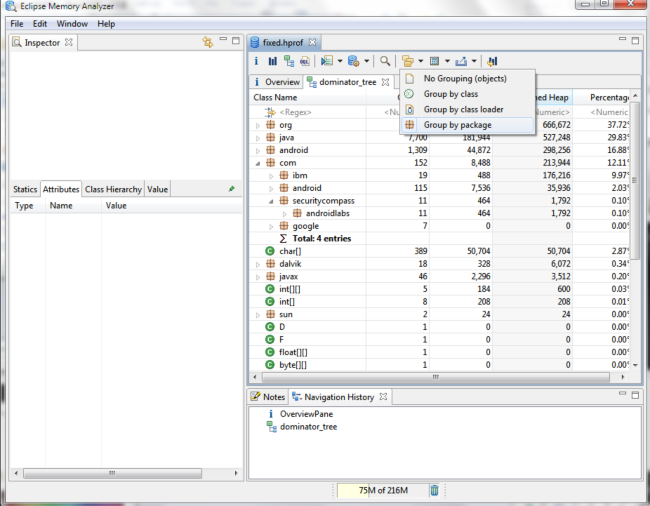Switch to the Statics tab
This screenshot has height=506, width=650.
click(x=25, y=189)
